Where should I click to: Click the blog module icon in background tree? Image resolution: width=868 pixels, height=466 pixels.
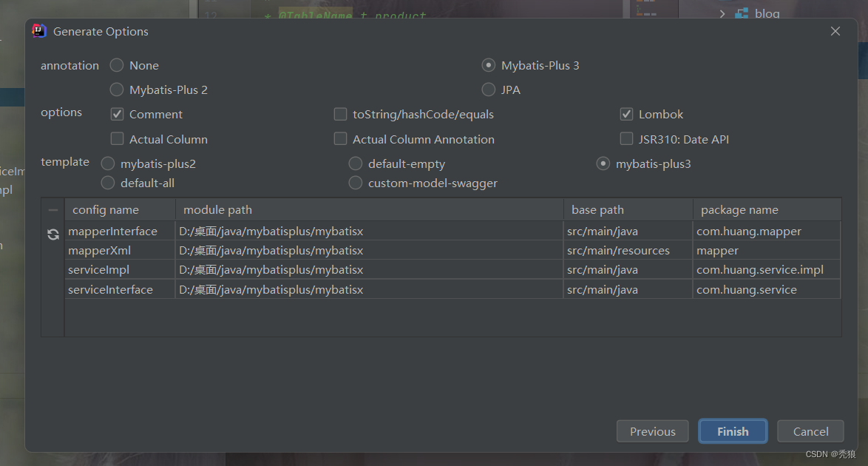pyautogui.click(x=742, y=13)
